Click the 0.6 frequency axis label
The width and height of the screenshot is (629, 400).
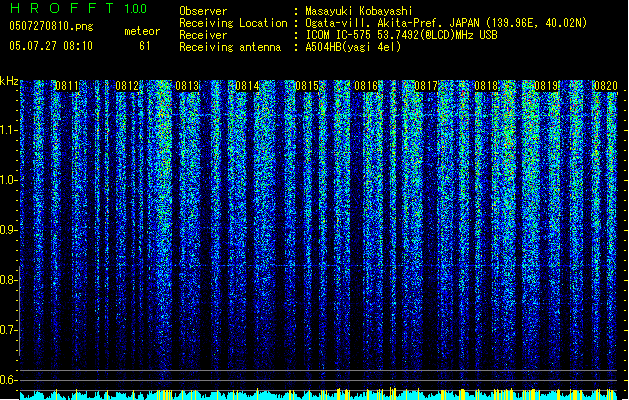(x=8, y=380)
